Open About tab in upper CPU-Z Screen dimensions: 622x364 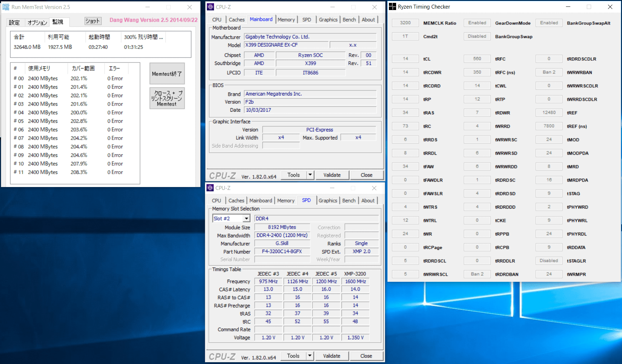click(368, 20)
